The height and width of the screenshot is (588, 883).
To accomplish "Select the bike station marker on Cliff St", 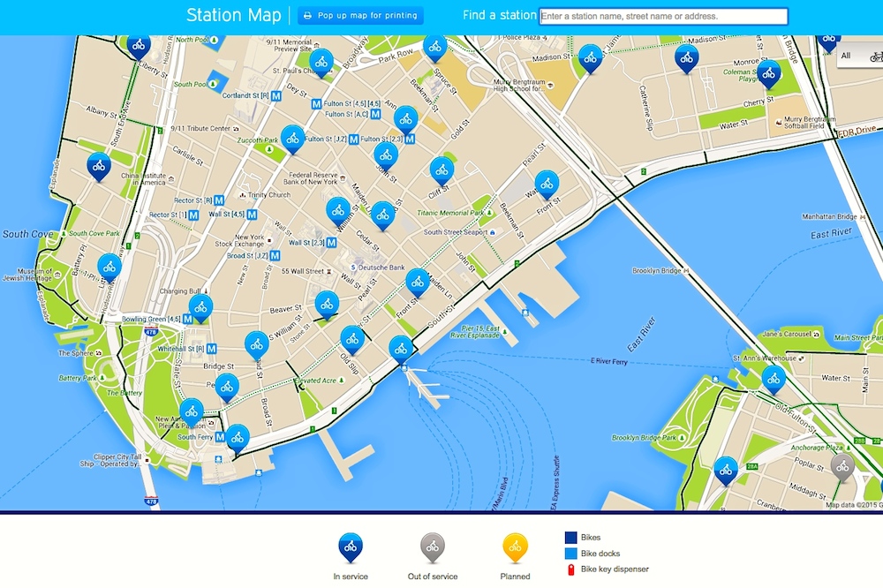I will click(x=441, y=170).
